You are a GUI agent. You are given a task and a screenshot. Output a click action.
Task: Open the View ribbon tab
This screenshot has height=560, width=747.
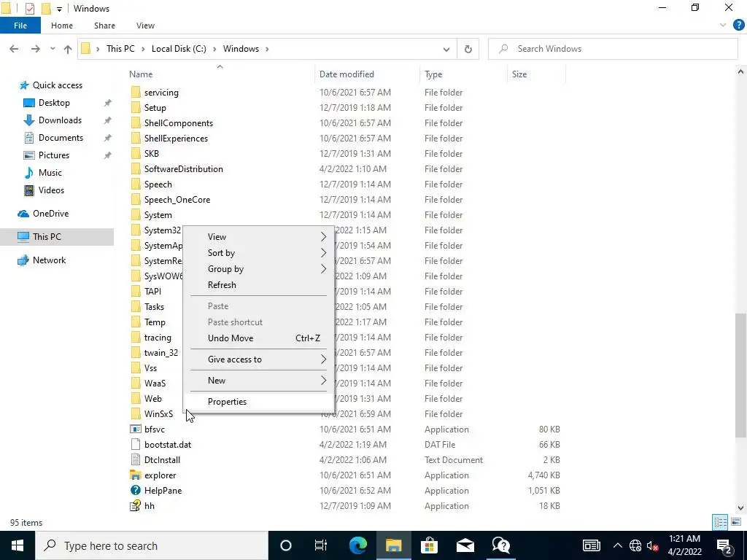point(145,26)
